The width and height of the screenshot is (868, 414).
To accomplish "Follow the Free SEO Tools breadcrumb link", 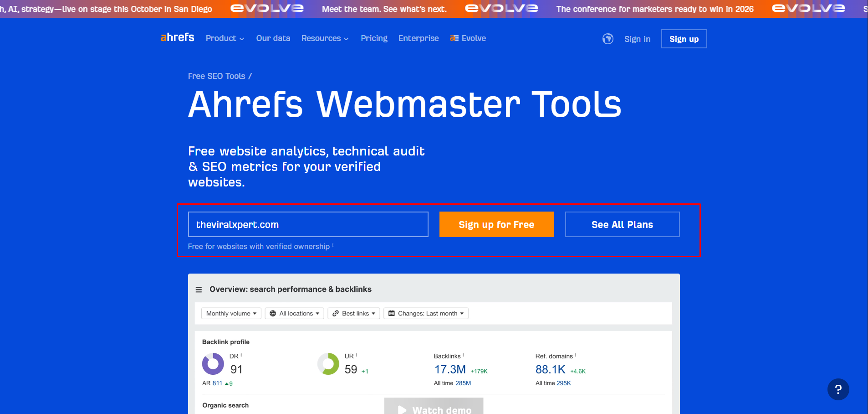I will (216, 76).
